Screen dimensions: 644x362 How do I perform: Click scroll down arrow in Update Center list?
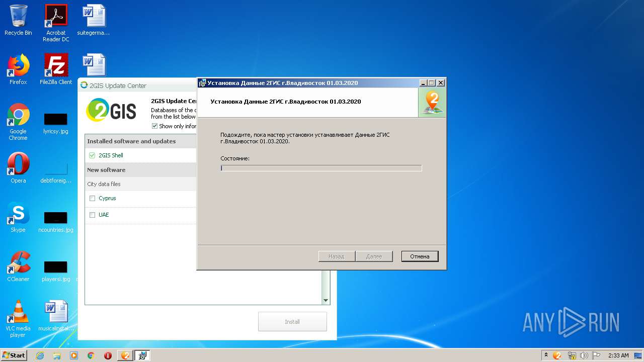pyautogui.click(x=326, y=301)
